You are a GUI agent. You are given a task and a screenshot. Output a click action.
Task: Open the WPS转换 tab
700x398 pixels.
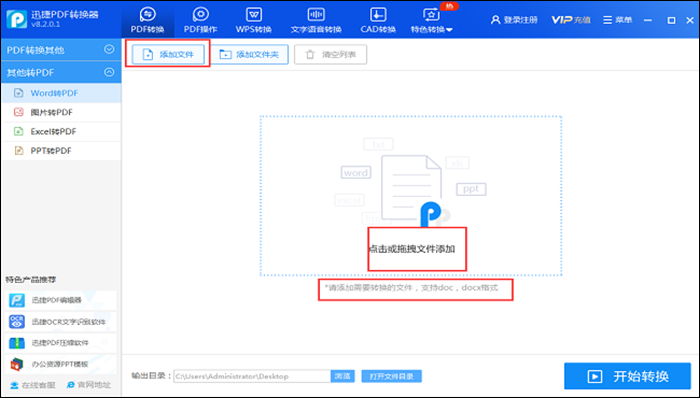point(254,21)
